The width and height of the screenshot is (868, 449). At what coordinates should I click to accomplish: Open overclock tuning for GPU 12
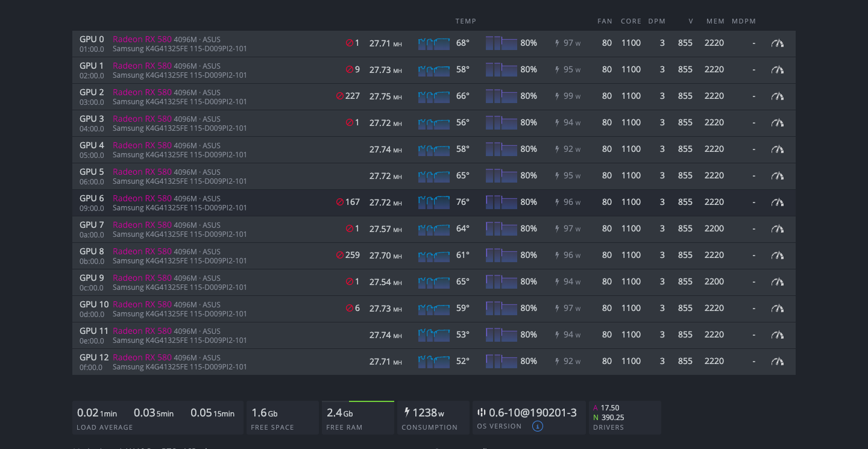click(778, 361)
